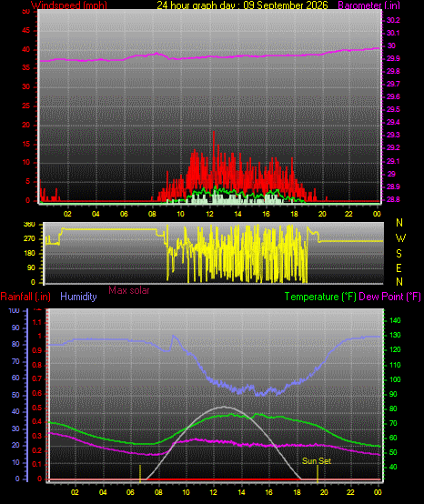
Task: Click the 140 temperature scale value
Action: pyautogui.click(x=395, y=320)
